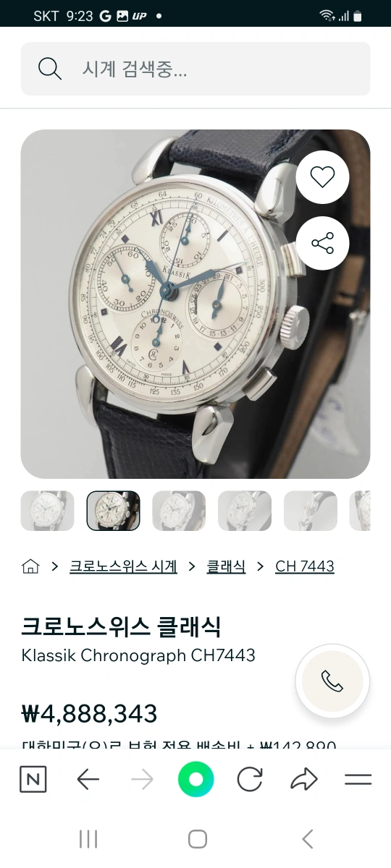
Task: Reload the page with refresh icon
Action: 250,779
